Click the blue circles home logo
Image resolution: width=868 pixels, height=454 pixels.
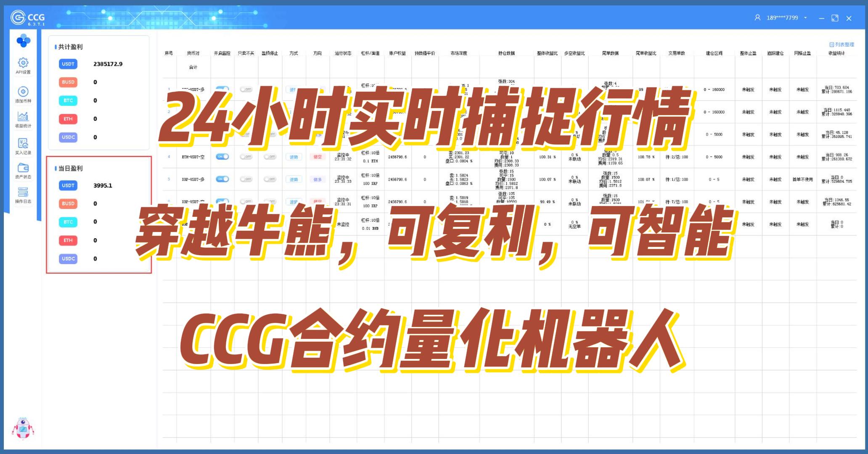point(23,41)
